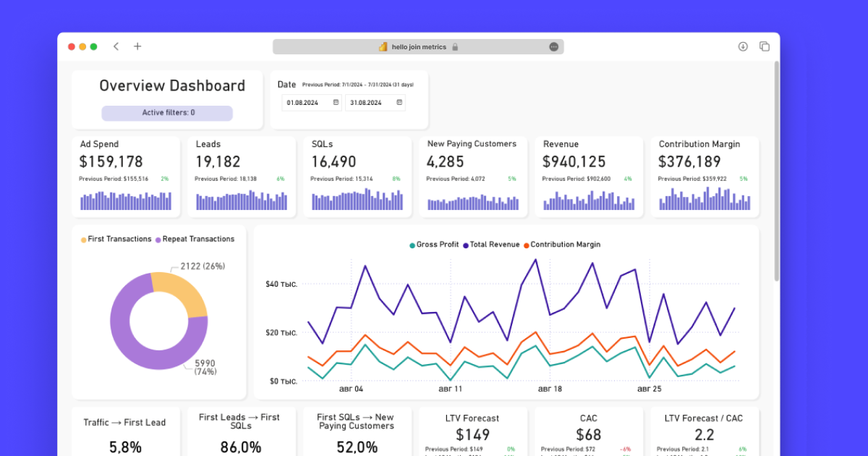868x456 pixels.
Task: Show tab overview icon
Action: click(x=765, y=46)
